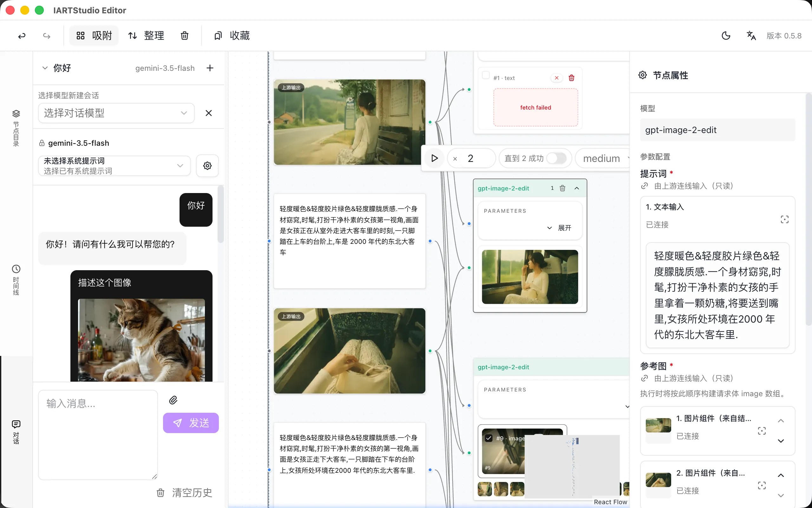Image resolution: width=812 pixels, height=508 pixels.
Task: Click the chat history scrollbar
Action: tap(220, 214)
